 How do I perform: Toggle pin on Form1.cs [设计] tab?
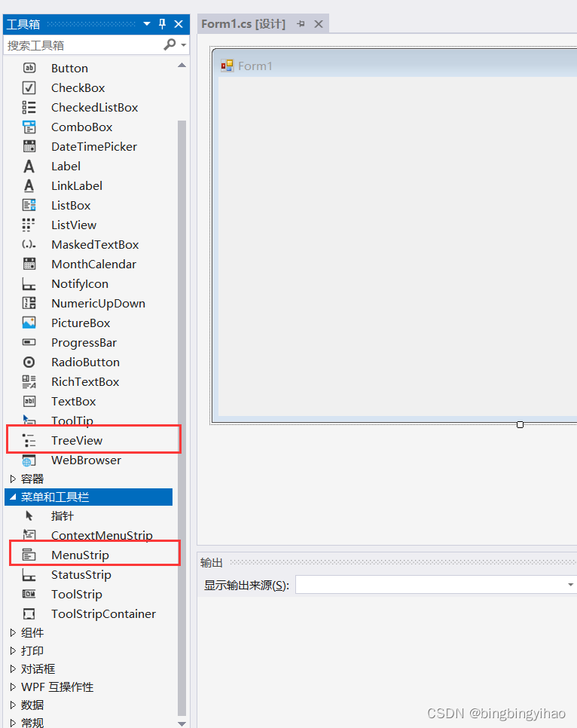click(301, 23)
